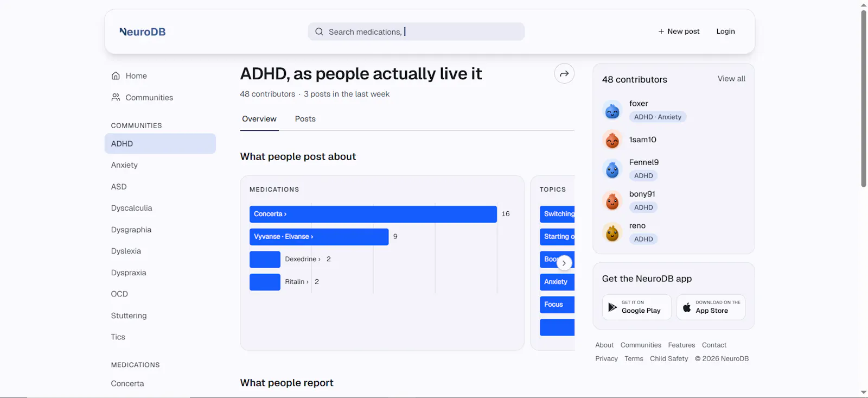Click the Communities people icon
The image size is (868, 398).
coord(116,97)
